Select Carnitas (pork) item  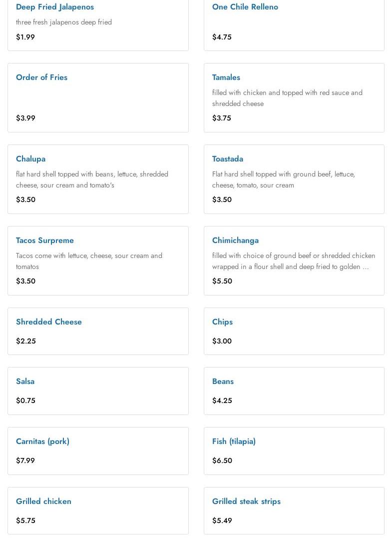pyautogui.click(x=42, y=441)
